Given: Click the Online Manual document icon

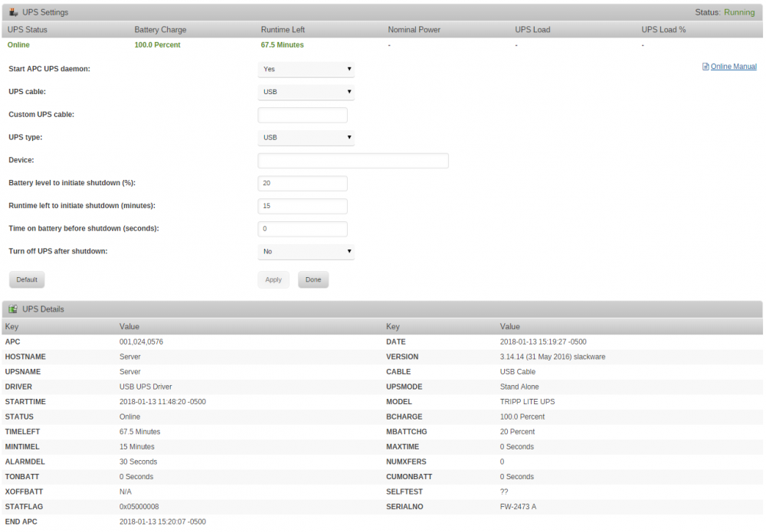Looking at the screenshot, I should [705, 67].
